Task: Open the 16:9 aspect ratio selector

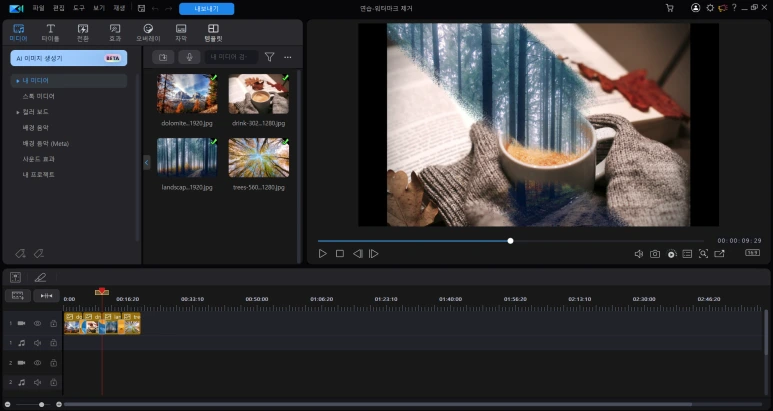Action: click(x=752, y=253)
